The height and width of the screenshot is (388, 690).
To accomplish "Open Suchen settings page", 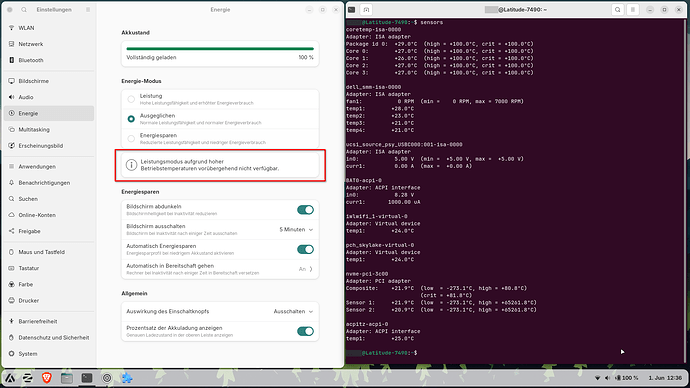I will (49, 199).
